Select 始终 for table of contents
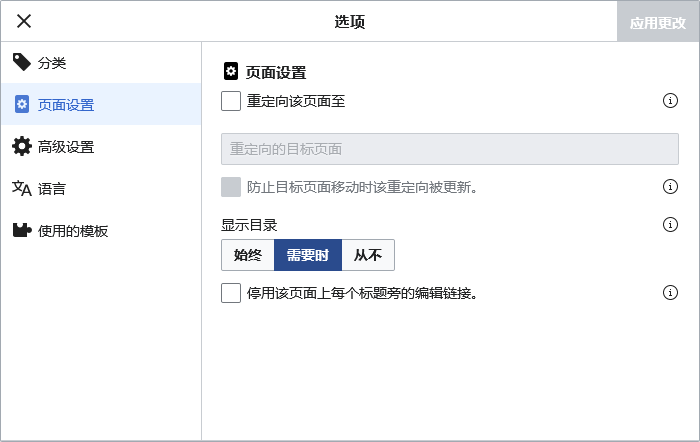 pos(247,255)
